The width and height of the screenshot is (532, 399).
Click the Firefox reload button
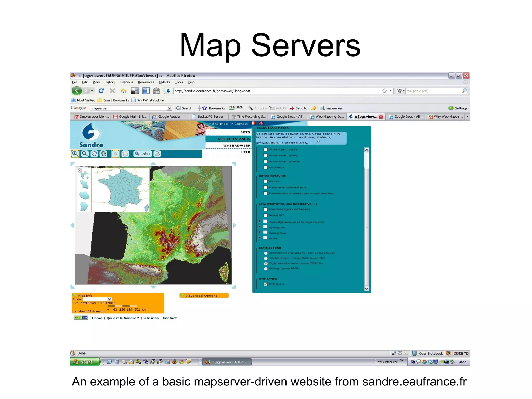(101, 91)
